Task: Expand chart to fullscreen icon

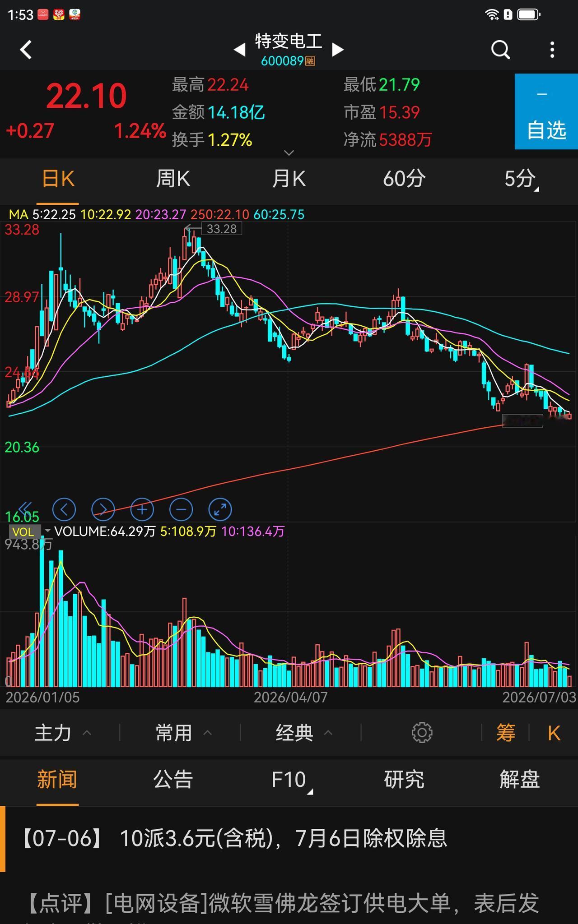Action: click(x=220, y=509)
